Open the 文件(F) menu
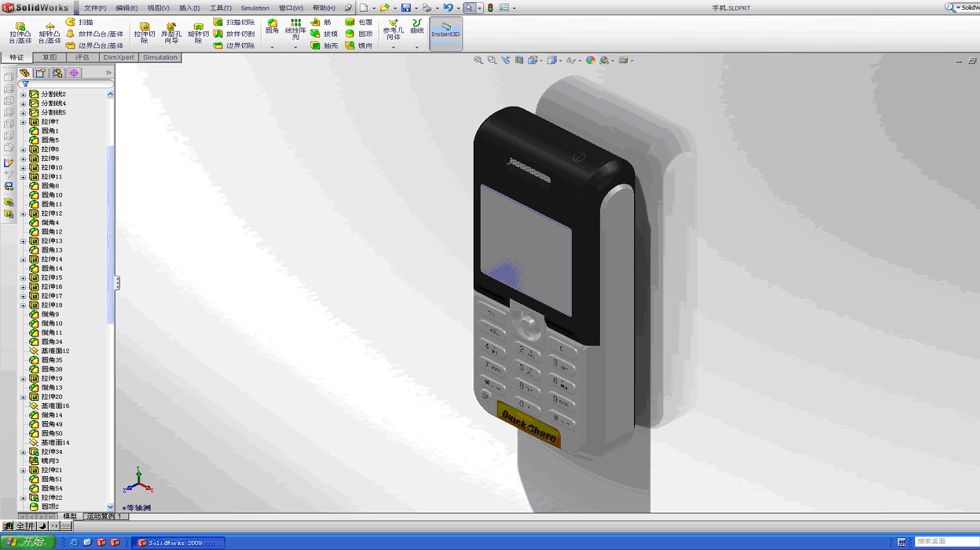980x550 pixels. (x=96, y=8)
